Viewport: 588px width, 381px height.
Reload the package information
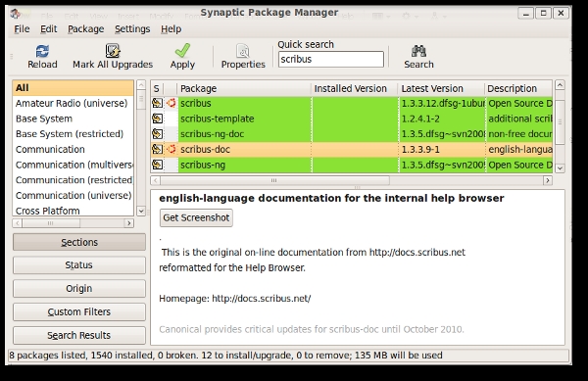tap(42, 57)
